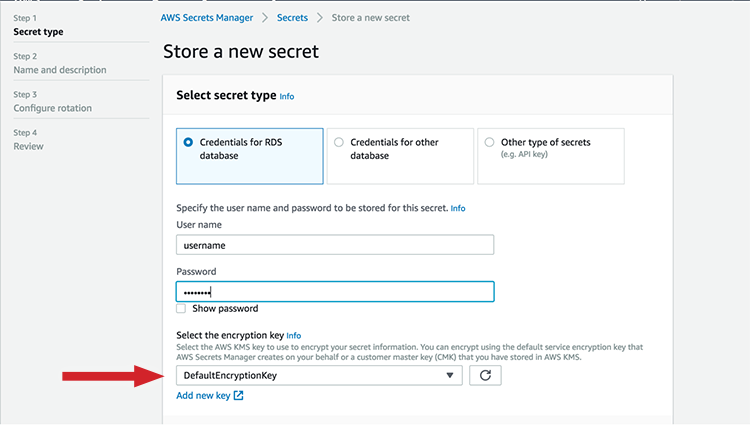Viewport: 750px width, 425px height.
Task: Go to Step 1 Secret type
Action: pos(38,32)
